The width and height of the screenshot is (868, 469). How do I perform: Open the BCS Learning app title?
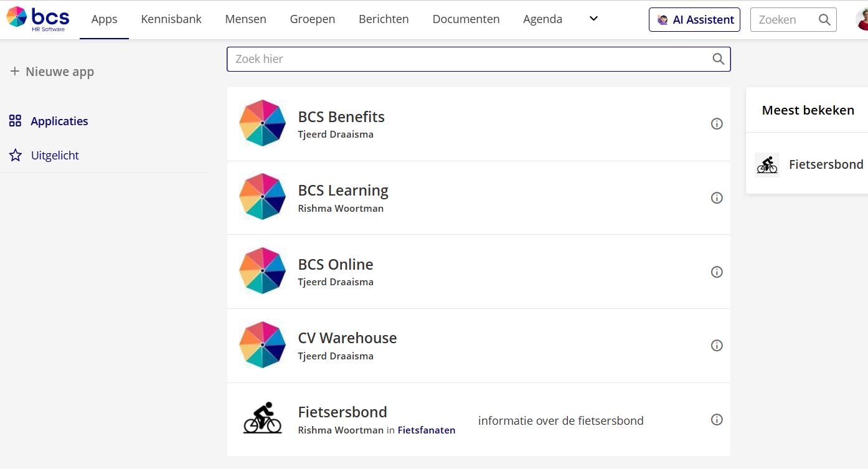[x=343, y=190]
